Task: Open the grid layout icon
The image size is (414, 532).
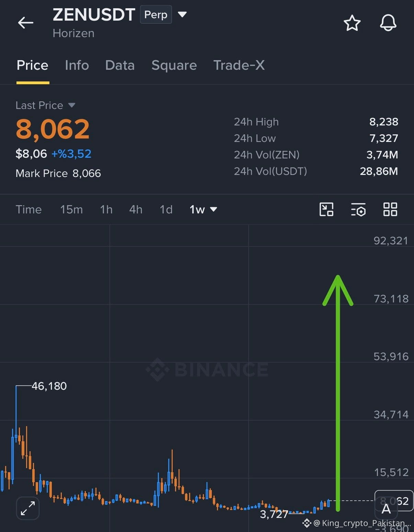Action: point(390,209)
